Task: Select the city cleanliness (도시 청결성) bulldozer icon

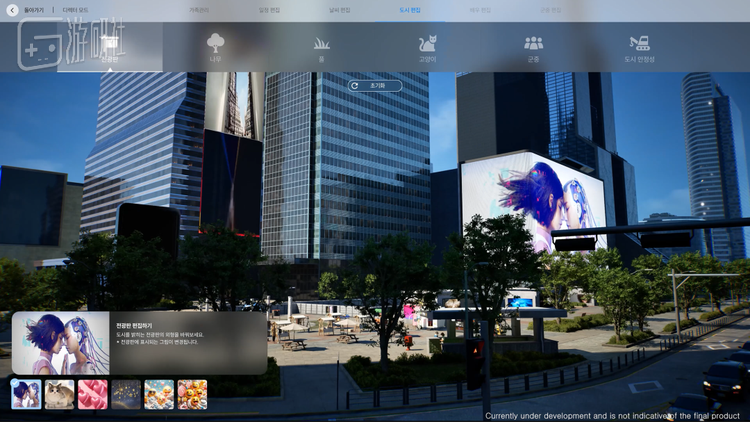Action: click(x=639, y=46)
